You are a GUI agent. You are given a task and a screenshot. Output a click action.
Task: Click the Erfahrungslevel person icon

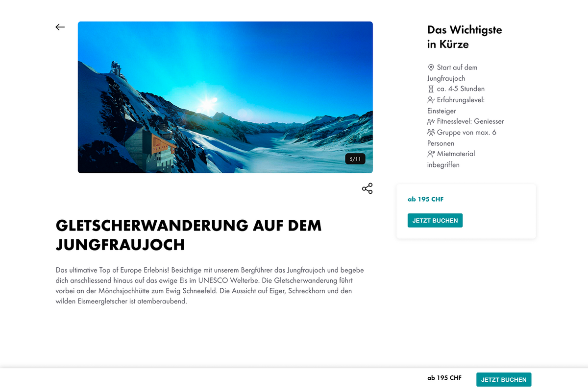[431, 100]
